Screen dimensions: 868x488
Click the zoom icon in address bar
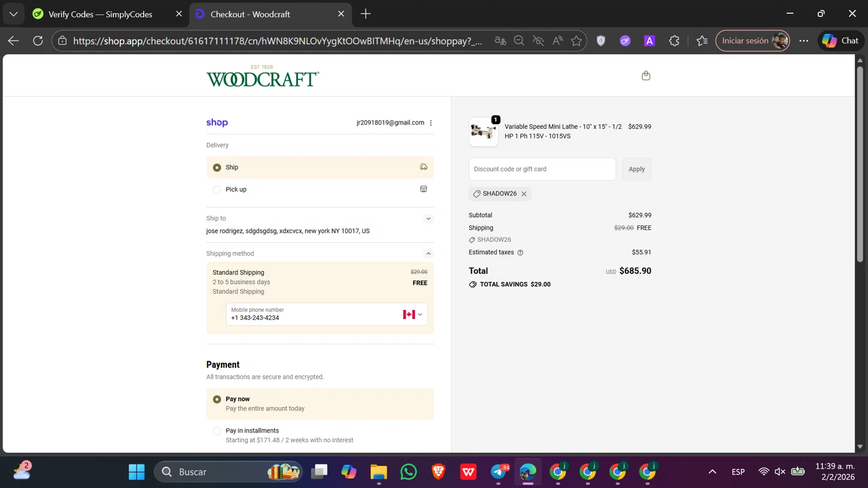519,40
